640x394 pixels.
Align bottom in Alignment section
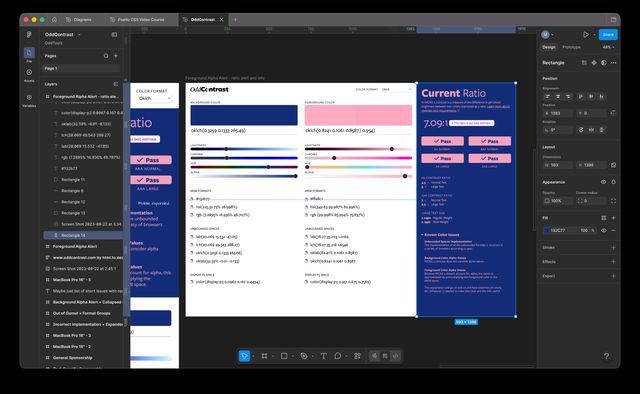coord(601,96)
